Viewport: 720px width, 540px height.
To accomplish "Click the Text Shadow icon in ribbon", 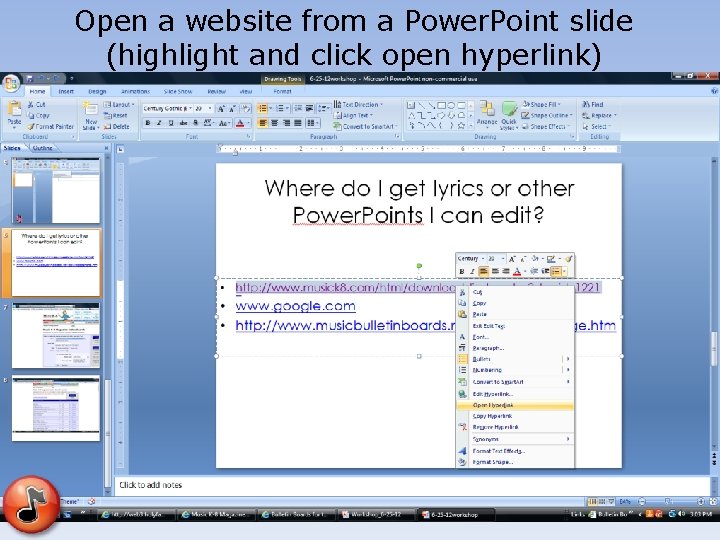I will [195, 123].
